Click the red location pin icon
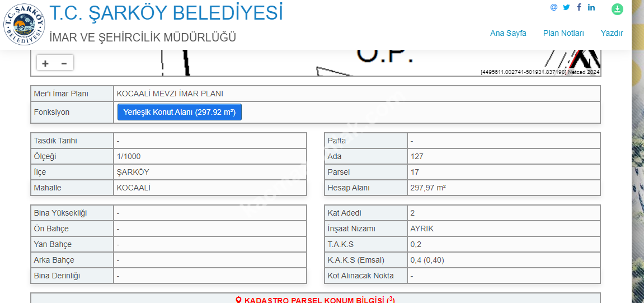Image resolution: width=644 pixels, height=303 pixels. coord(239,300)
